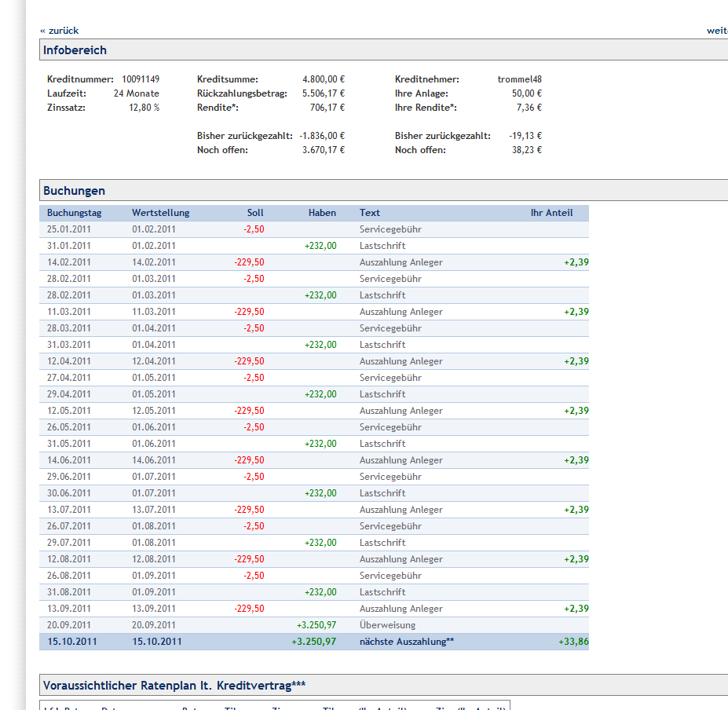Image resolution: width=728 pixels, height=710 pixels.
Task: Select the Rendite value 706,17 €
Action: [327, 108]
